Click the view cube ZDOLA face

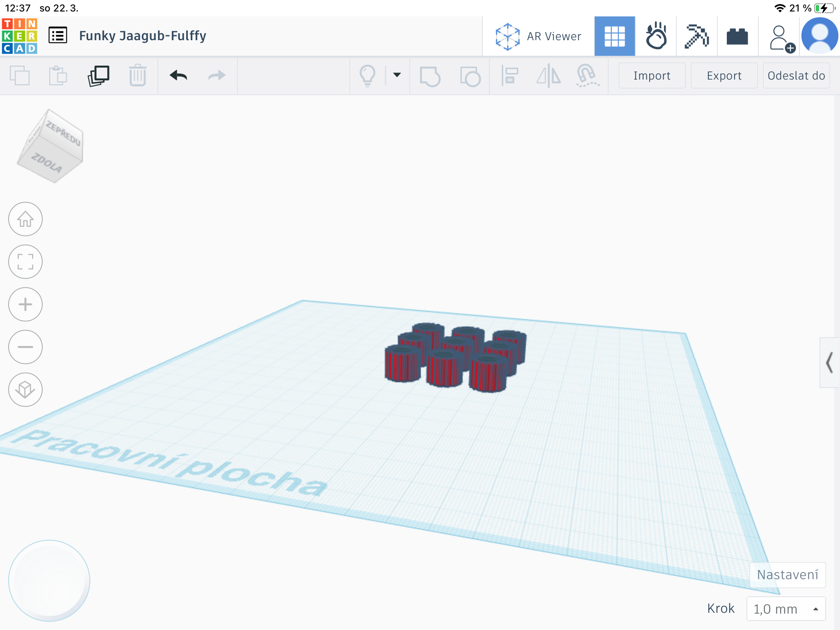coord(48,162)
